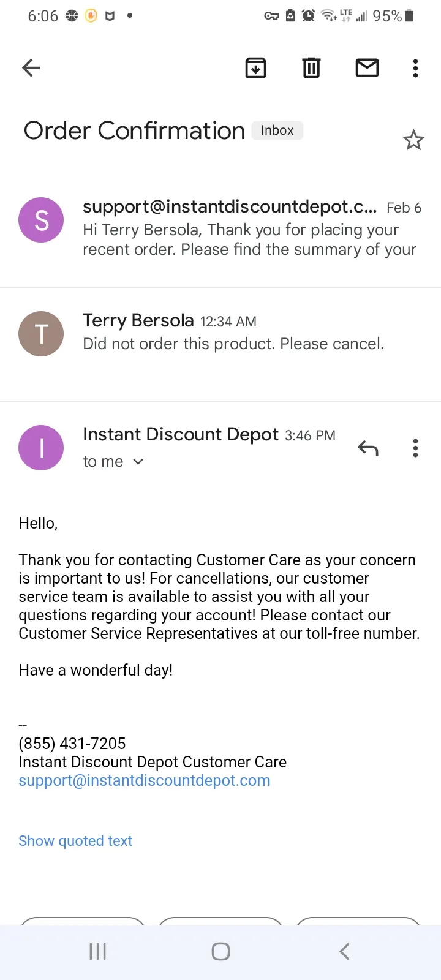Image resolution: width=441 pixels, height=980 pixels.
Task: Expand recipient details next to 'to me'
Action: (x=138, y=462)
